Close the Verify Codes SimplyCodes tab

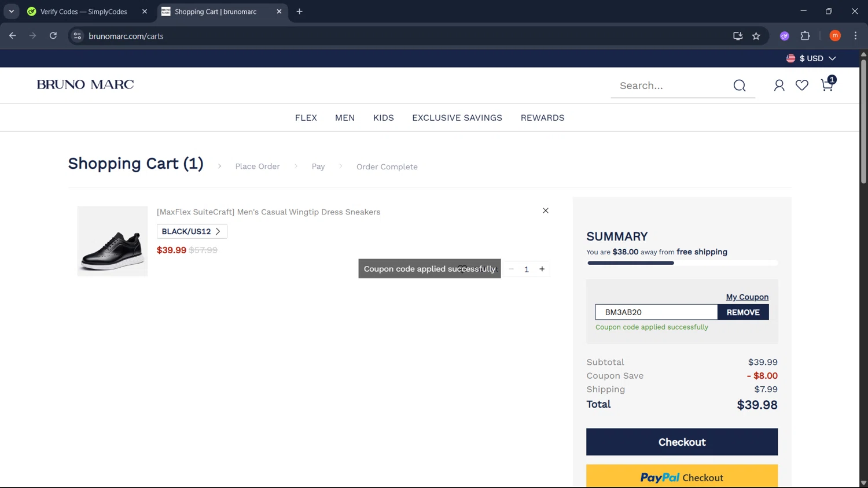point(145,12)
